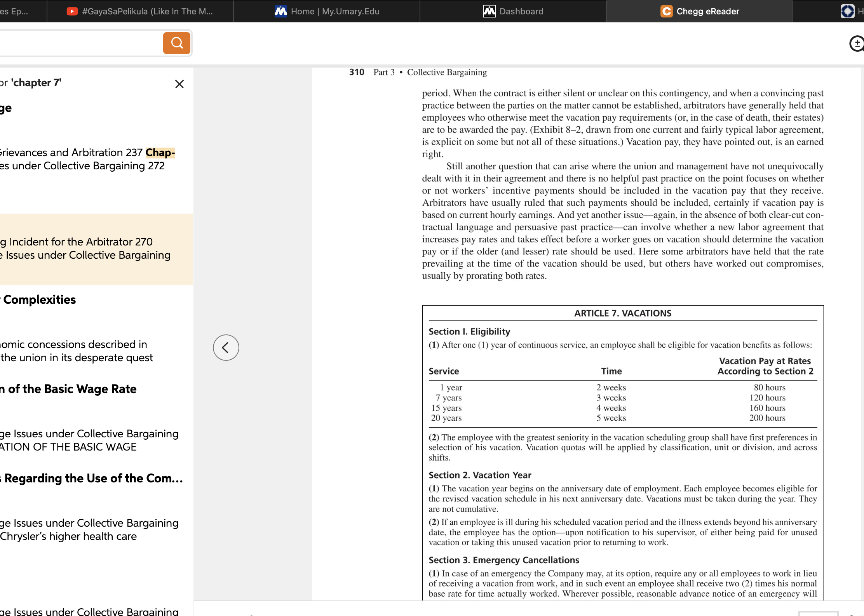
Task: Click the '15 years' service row cell
Action: [446, 408]
